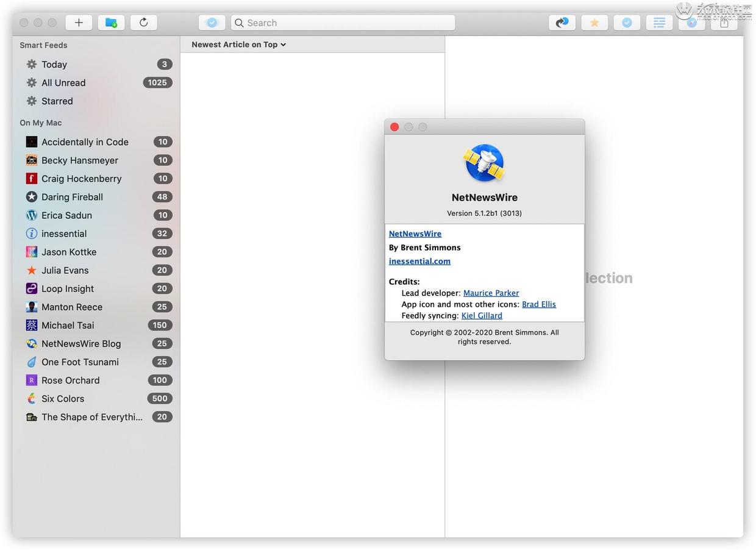Click the Copyright 2002-2020 Brent Simmons text

pos(485,337)
